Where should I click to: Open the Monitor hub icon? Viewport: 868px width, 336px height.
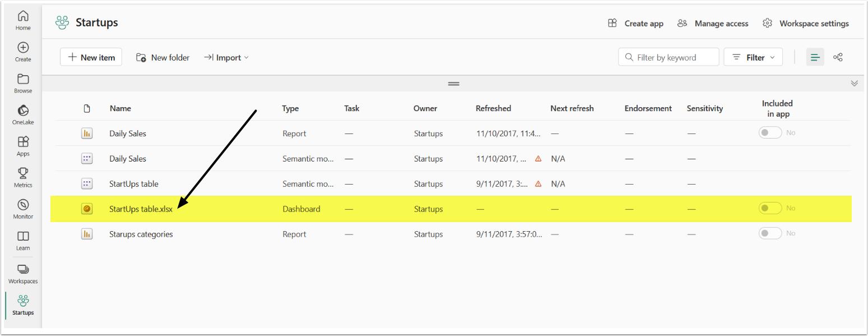tap(23, 205)
